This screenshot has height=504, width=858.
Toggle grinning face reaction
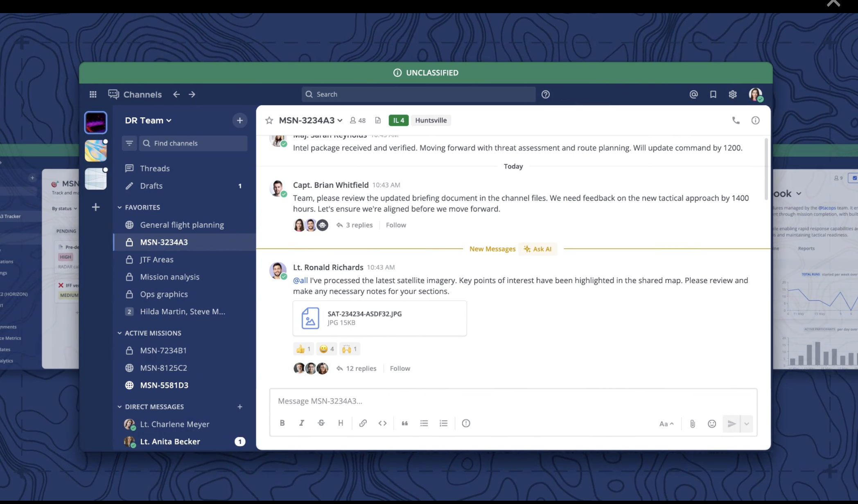(327, 349)
